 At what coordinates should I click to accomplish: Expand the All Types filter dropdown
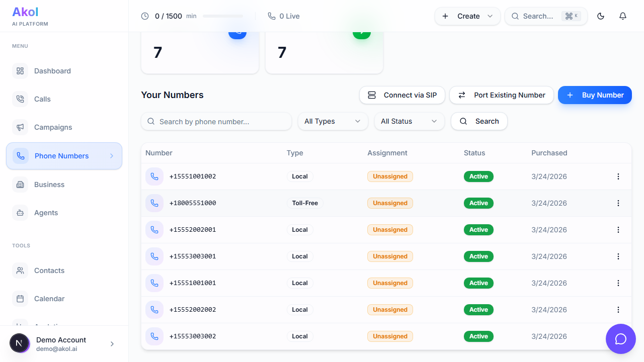(x=333, y=121)
